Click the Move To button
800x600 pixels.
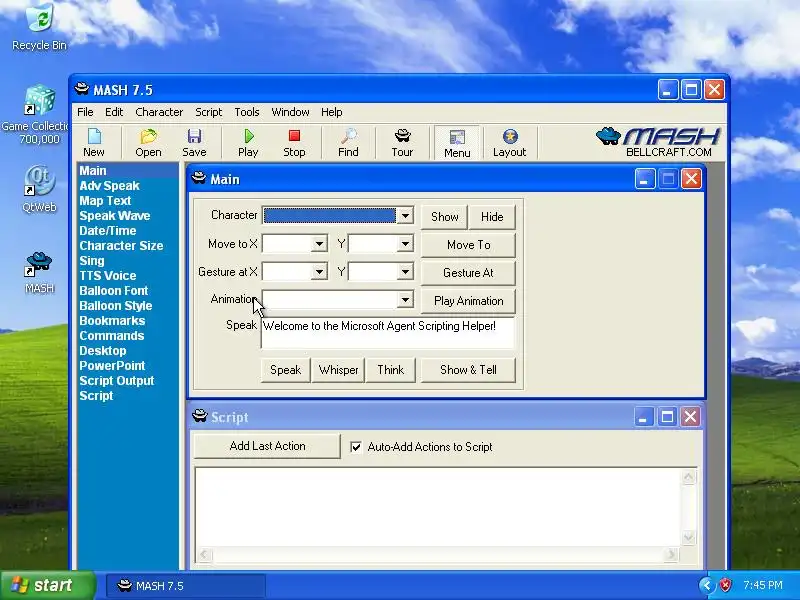point(468,245)
